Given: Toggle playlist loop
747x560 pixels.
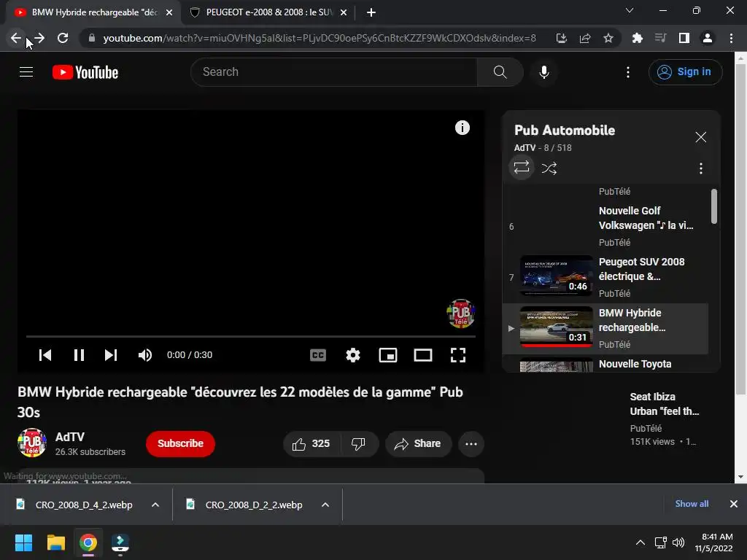Looking at the screenshot, I should (x=522, y=168).
